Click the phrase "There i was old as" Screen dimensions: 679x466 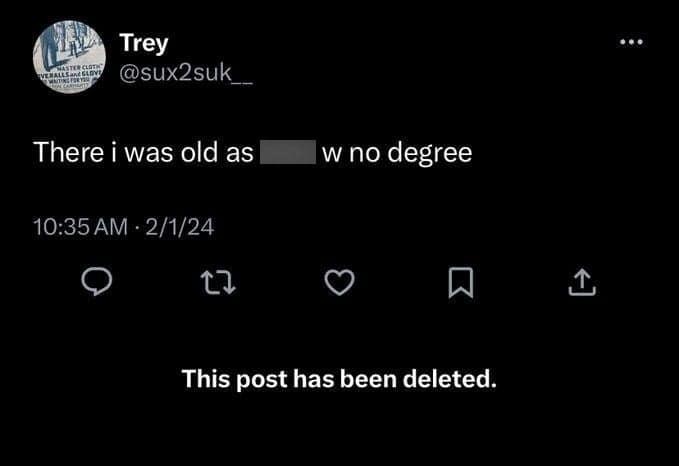(x=143, y=153)
